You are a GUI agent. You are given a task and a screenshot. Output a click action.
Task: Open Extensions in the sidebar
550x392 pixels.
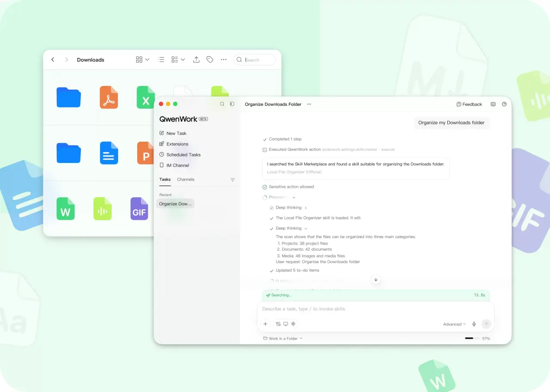(174, 144)
